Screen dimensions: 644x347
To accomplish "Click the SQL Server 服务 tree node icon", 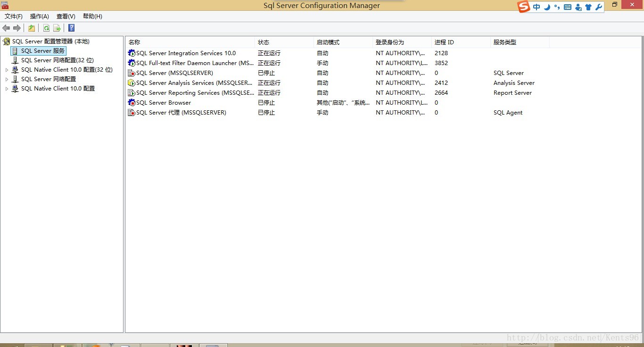I will [x=15, y=51].
